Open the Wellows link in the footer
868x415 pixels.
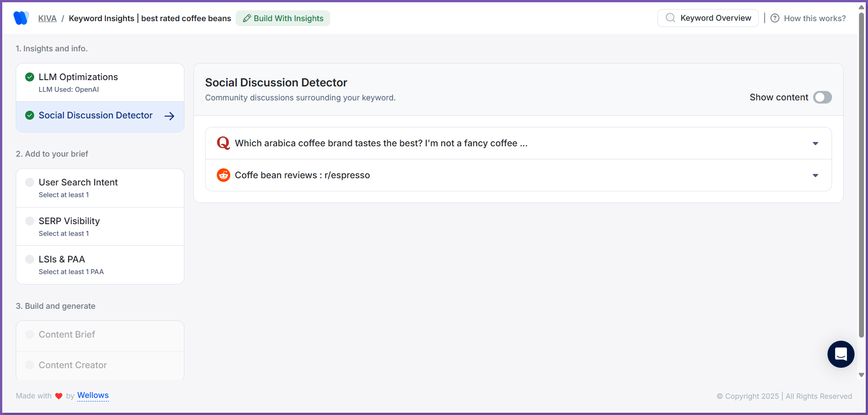point(93,395)
